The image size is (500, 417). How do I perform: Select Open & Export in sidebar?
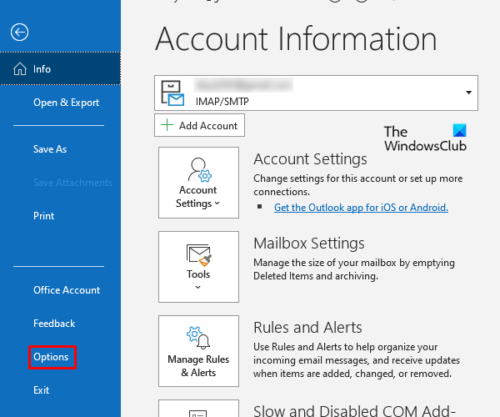point(66,102)
